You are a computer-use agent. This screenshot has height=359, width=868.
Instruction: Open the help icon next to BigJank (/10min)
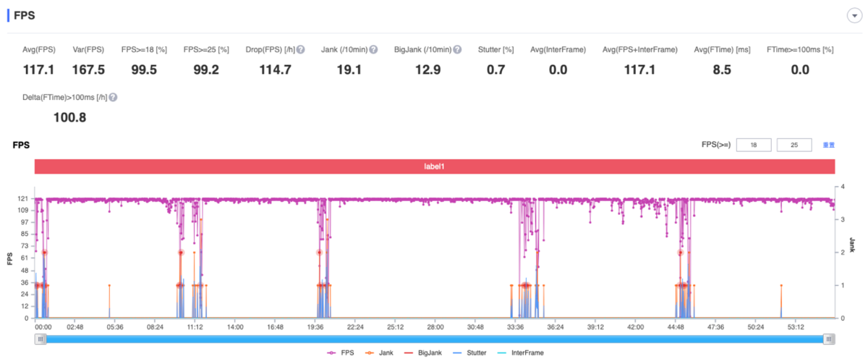coord(458,50)
